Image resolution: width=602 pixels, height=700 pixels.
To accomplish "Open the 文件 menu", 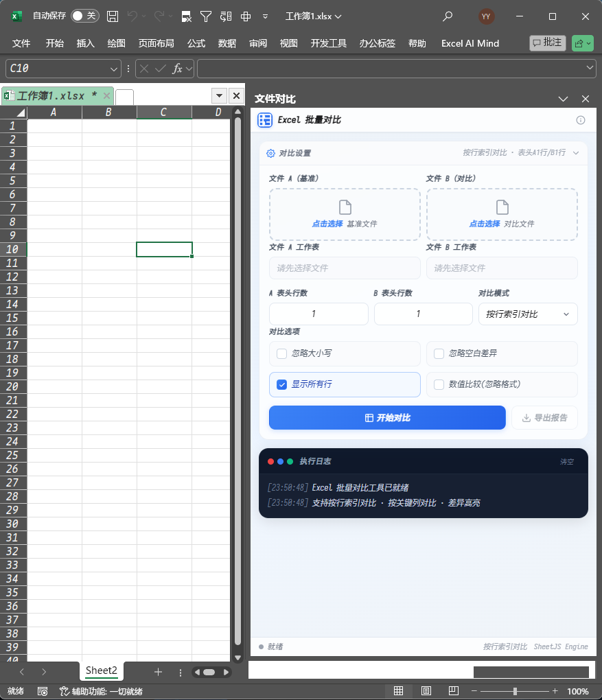I will click(x=21, y=43).
